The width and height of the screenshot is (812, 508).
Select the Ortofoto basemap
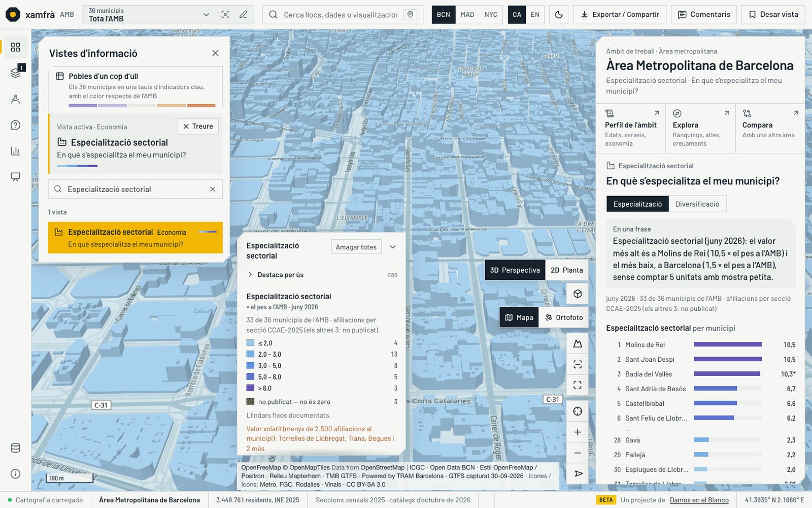tap(564, 317)
